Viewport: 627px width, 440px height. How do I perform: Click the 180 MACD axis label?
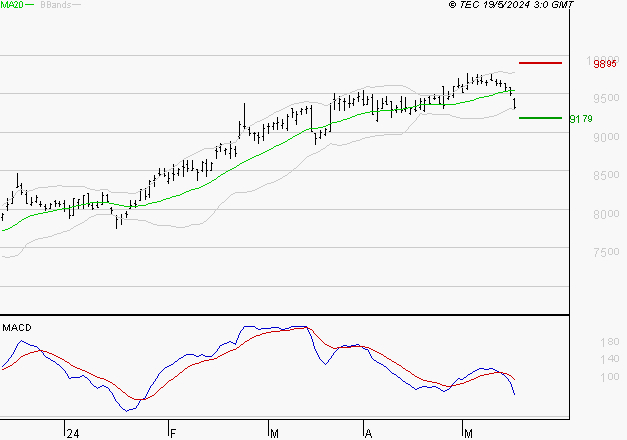(x=610, y=342)
